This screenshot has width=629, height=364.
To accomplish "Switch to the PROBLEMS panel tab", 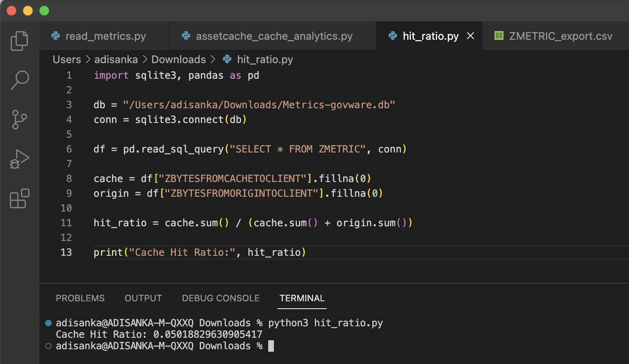I will pos(80,298).
